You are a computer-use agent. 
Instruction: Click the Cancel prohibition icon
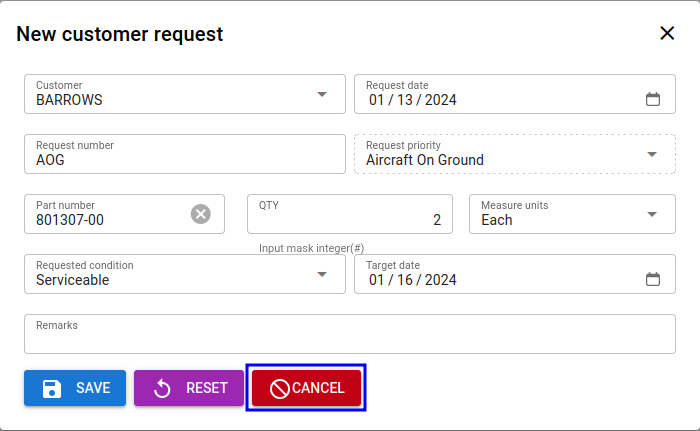point(280,388)
